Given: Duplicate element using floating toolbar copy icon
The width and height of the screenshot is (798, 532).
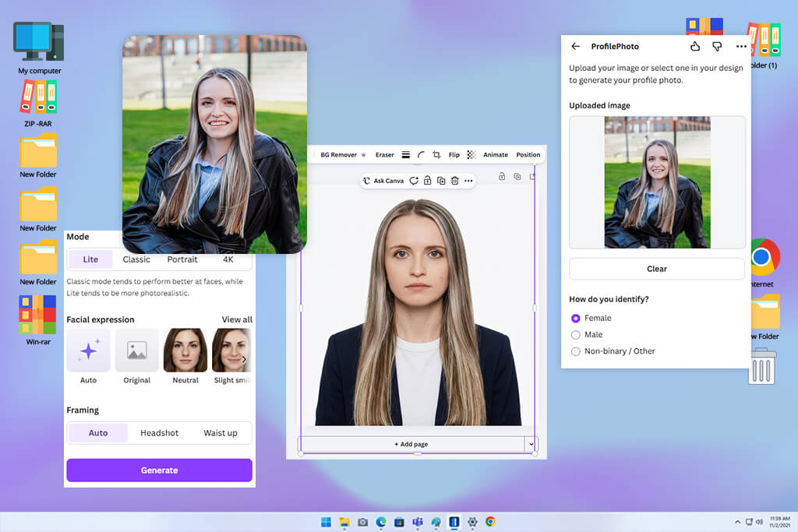Looking at the screenshot, I should pyautogui.click(x=441, y=181).
